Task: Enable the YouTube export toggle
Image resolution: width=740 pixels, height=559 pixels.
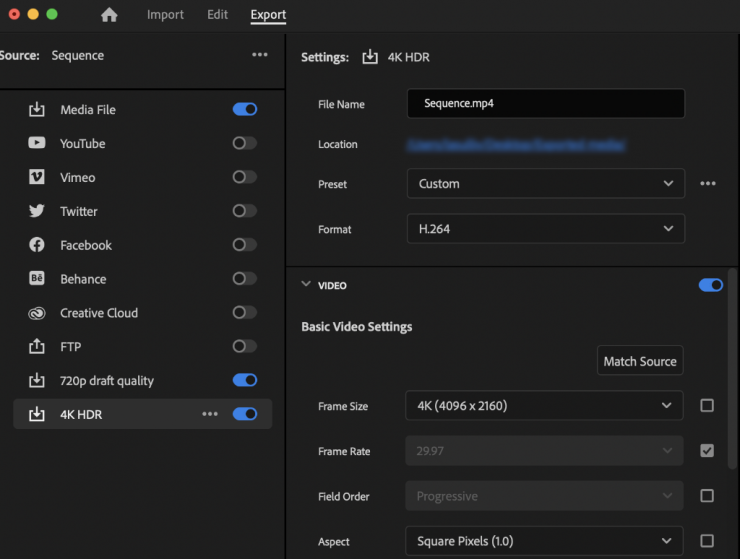Action: click(x=245, y=143)
